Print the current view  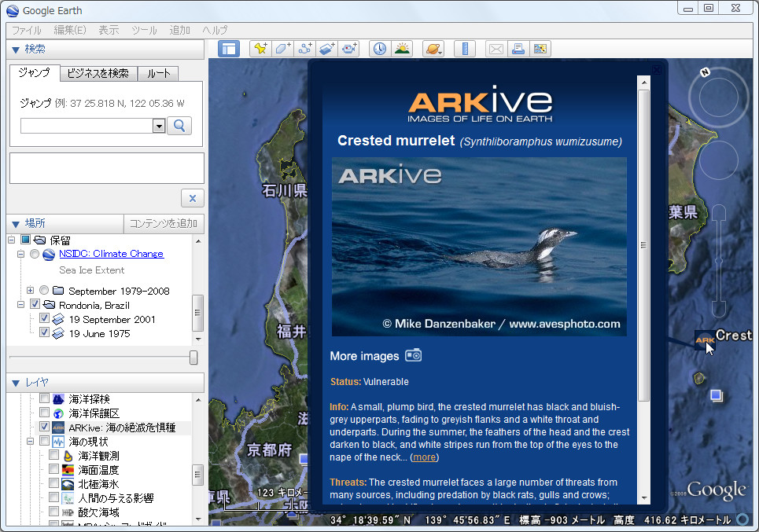pyautogui.click(x=518, y=48)
